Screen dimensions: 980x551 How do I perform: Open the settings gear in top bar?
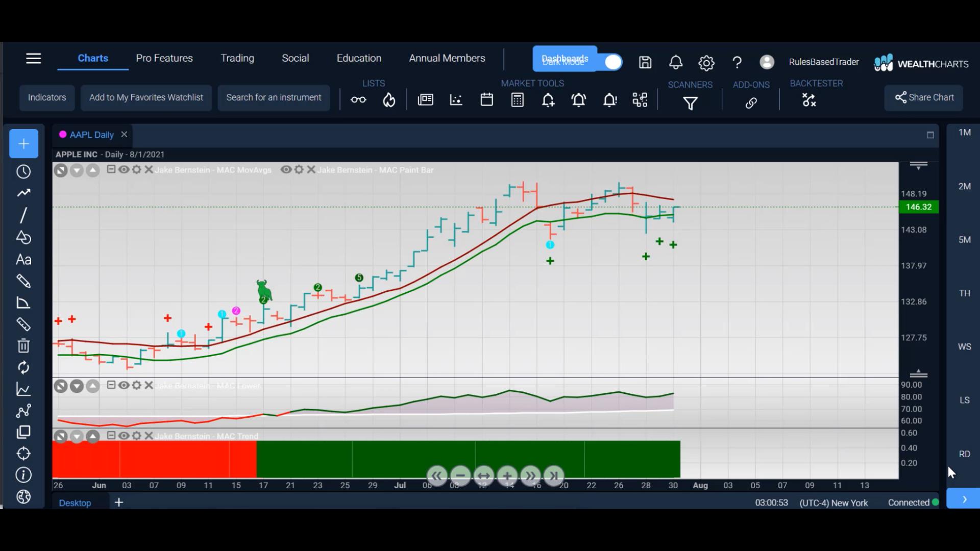click(x=706, y=63)
